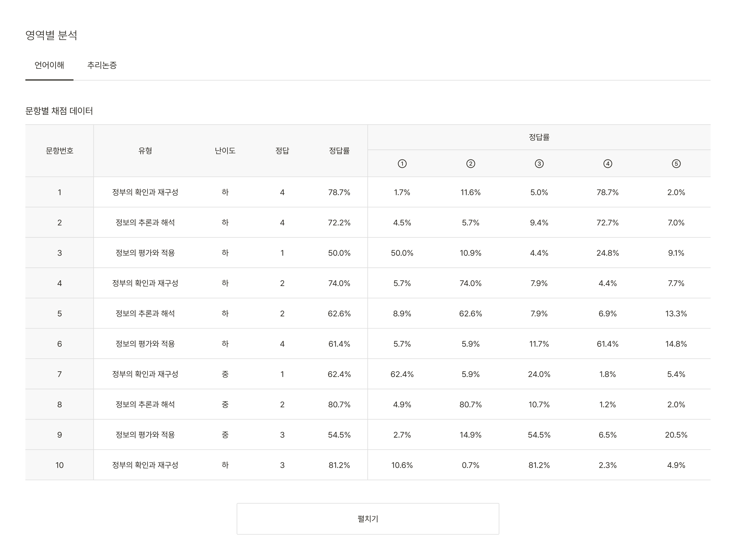Click the circled 1 answer-choice header
Image resolution: width=736 pixels, height=560 pixels.
point(402,164)
